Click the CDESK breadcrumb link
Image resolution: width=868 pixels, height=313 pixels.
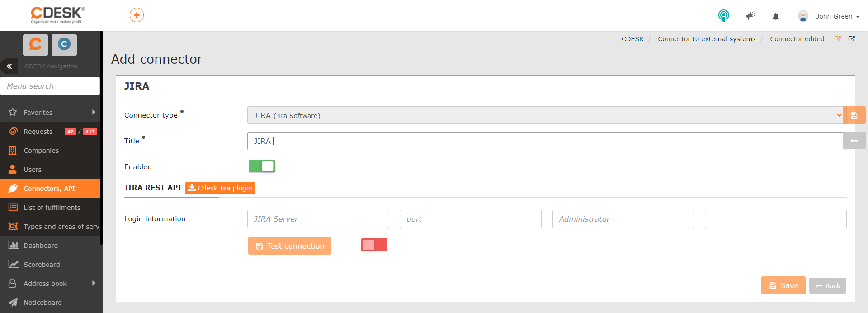click(632, 39)
